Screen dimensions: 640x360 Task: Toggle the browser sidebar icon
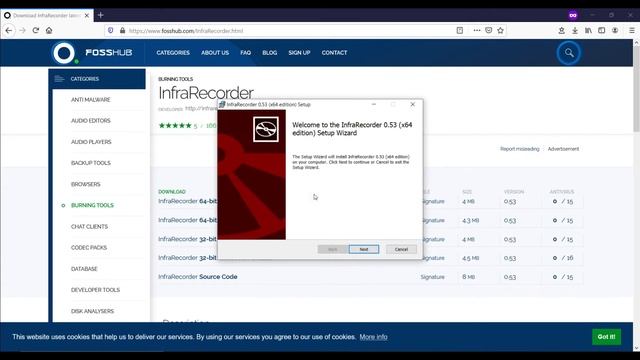coord(602,31)
